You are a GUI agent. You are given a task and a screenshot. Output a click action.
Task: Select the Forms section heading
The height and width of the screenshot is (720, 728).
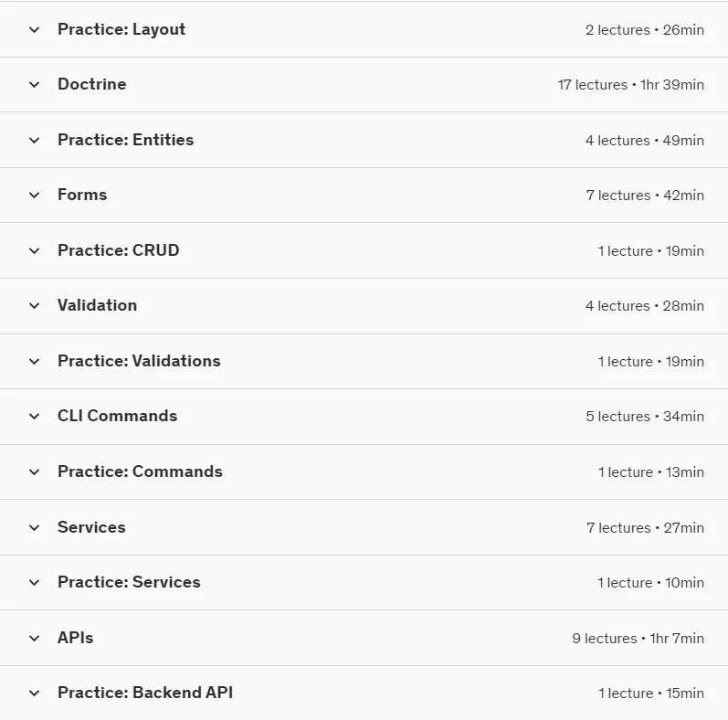point(82,195)
